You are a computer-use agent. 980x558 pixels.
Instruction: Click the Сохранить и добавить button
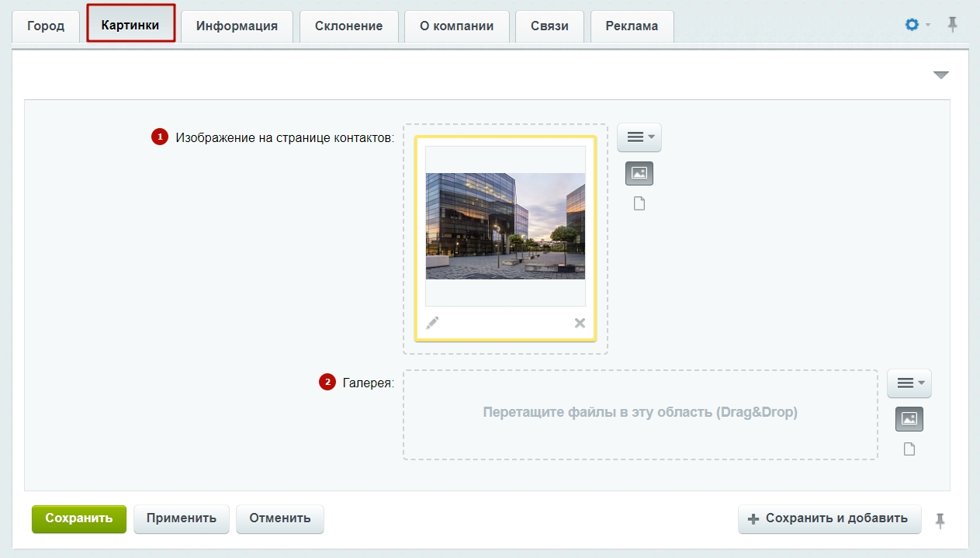[x=829, y=518]
